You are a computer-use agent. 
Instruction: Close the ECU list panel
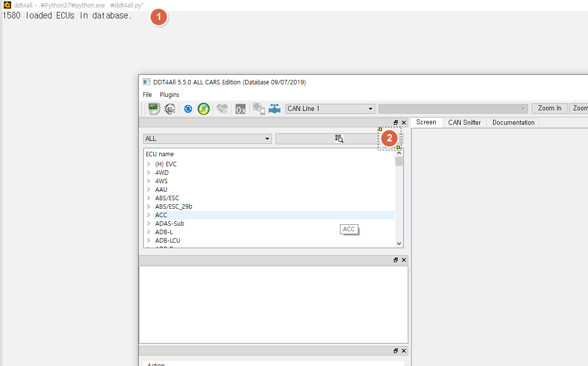(x=404, y=123)
